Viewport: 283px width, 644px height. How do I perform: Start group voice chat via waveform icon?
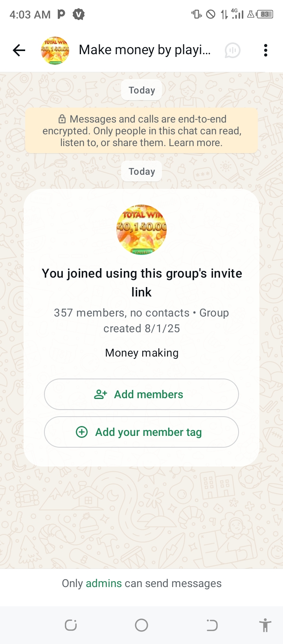tap(232, 50)
